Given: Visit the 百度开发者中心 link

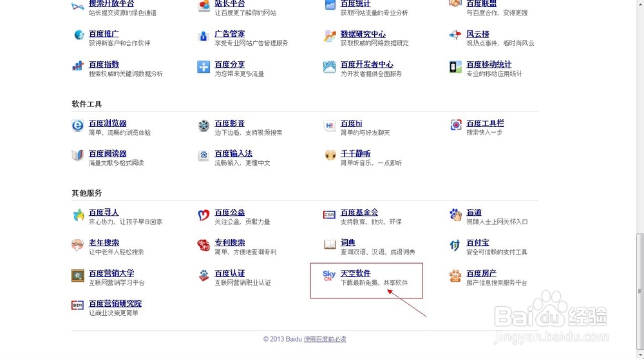Looking at the screenshot, I should click(367, 64).
